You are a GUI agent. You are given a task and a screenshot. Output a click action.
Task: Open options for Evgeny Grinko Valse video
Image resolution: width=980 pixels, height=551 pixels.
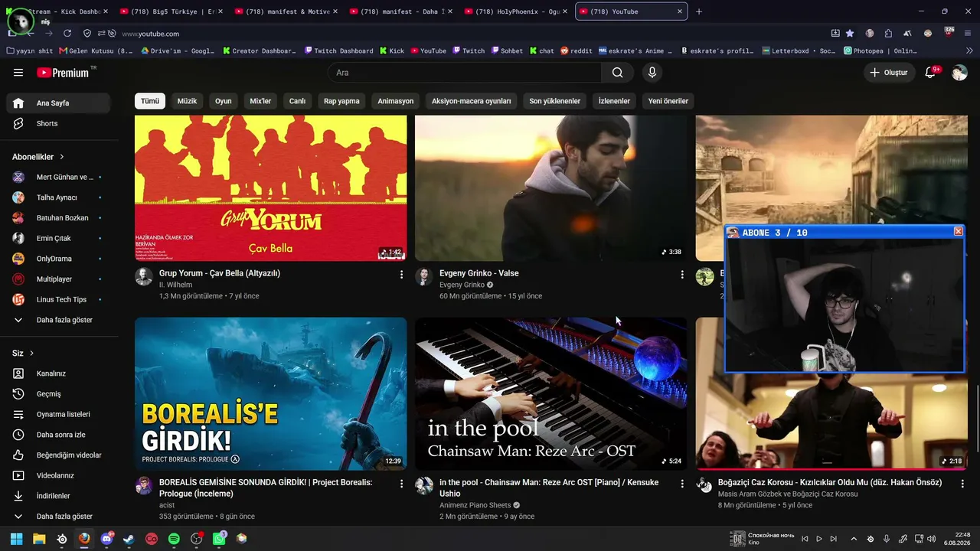681,274
